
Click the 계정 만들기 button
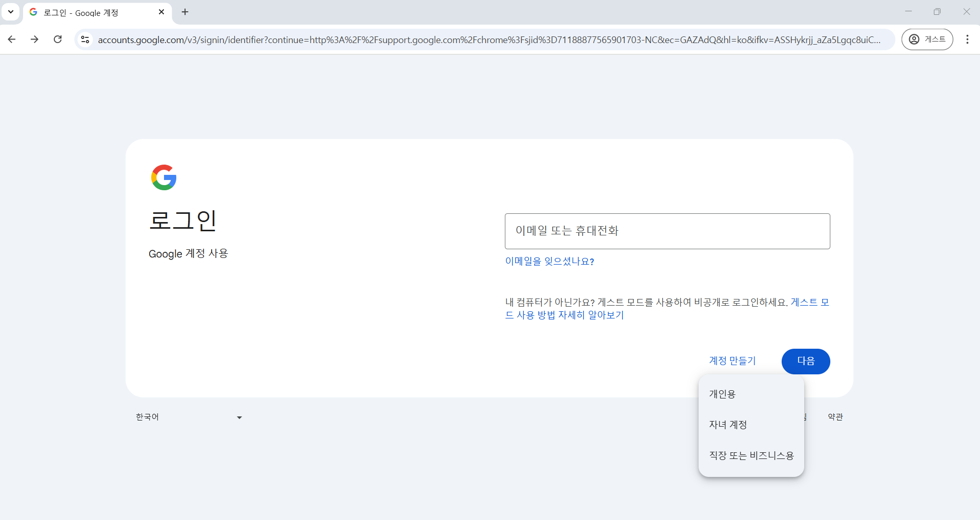click(732, 361)
